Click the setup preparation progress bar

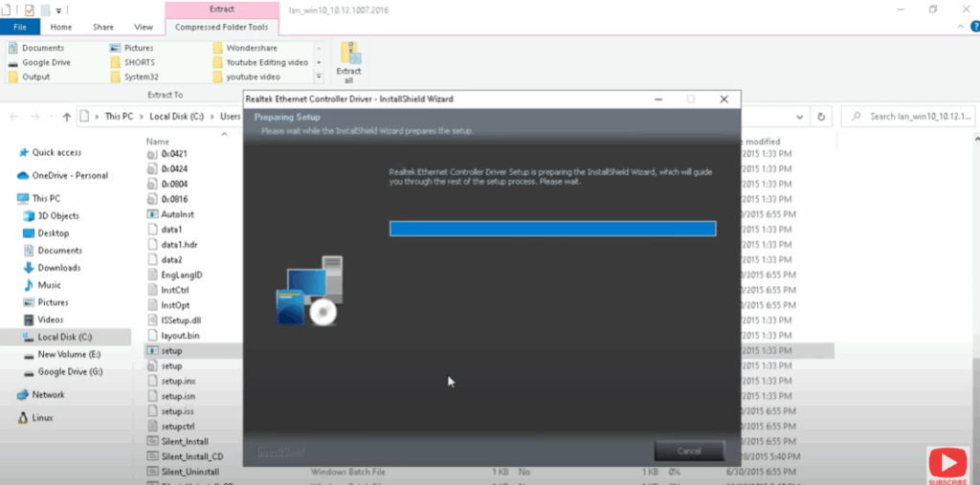click(x=552, y=229)
